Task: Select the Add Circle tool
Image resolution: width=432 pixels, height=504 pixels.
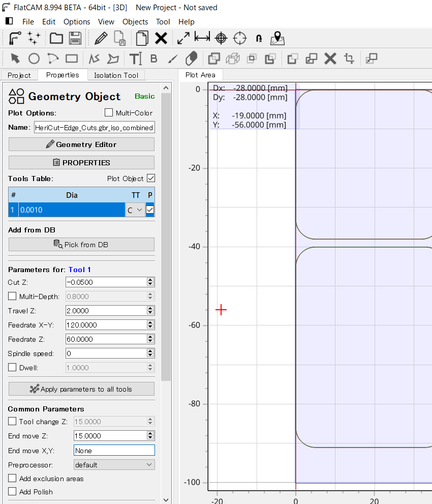Action: tap(34, 58)
